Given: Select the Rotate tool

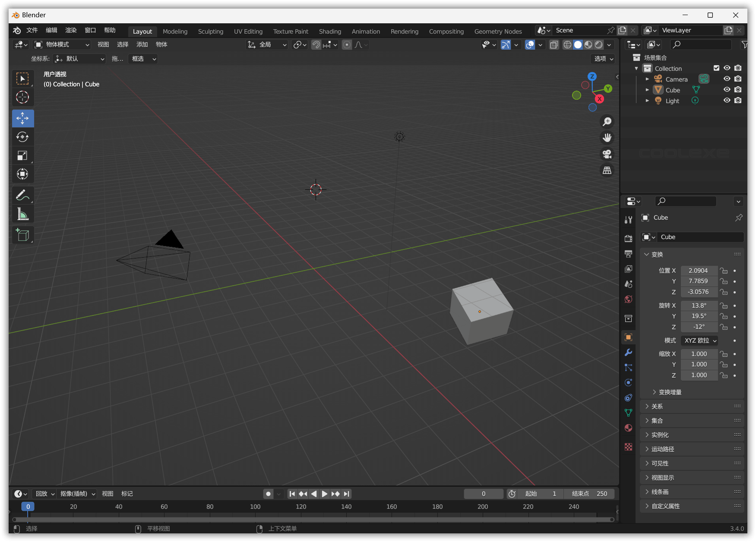Looking at the screenshot, I should (x=22, y=137).
